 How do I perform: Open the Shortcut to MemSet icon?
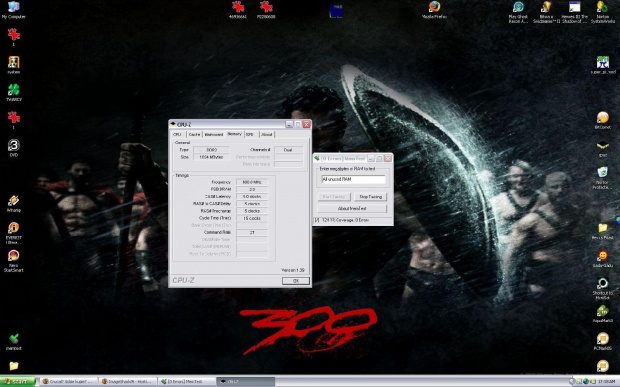[603, 288]
